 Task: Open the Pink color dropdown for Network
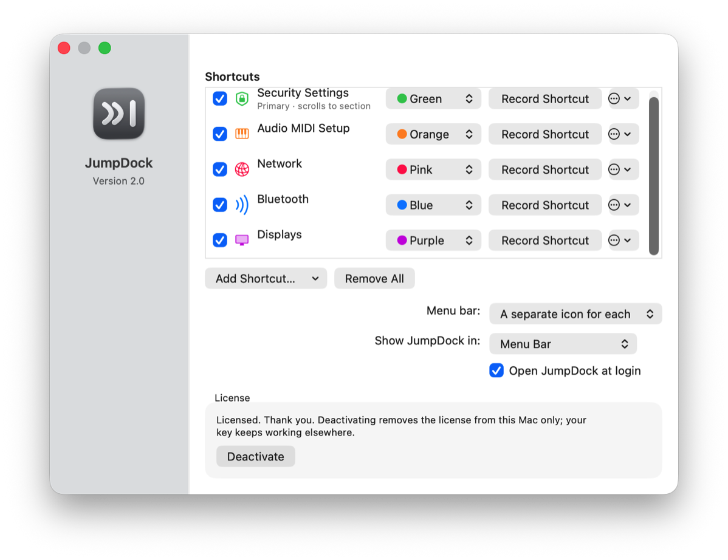coord(433,169)
